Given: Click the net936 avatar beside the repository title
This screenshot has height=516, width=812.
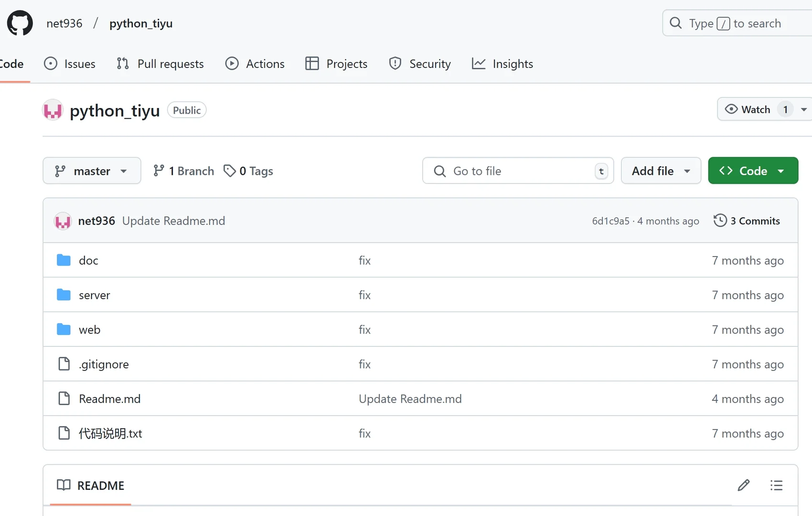Looking at the screenshot, I should click(x=53, y=110).
